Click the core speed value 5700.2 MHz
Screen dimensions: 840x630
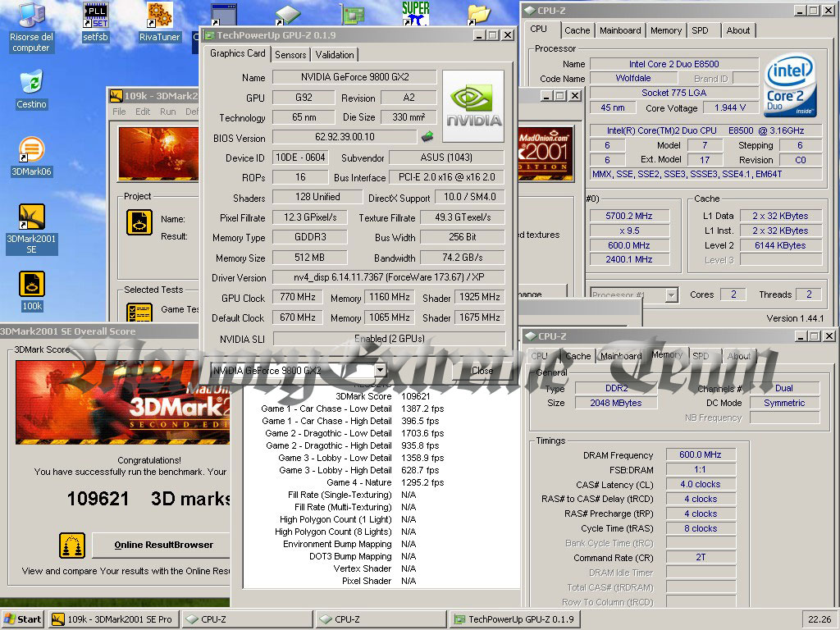(x=629, y=216)
